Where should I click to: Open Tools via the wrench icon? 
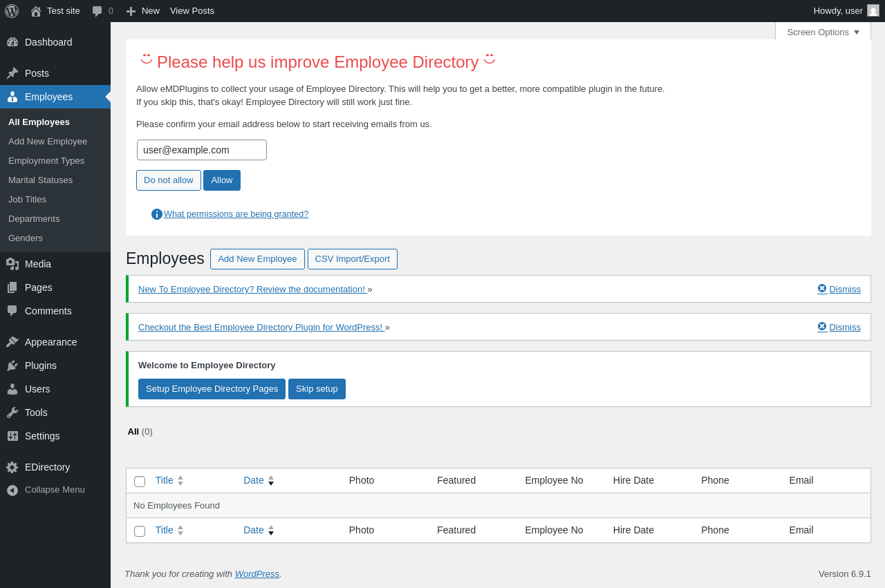click(x=12, y=412)
